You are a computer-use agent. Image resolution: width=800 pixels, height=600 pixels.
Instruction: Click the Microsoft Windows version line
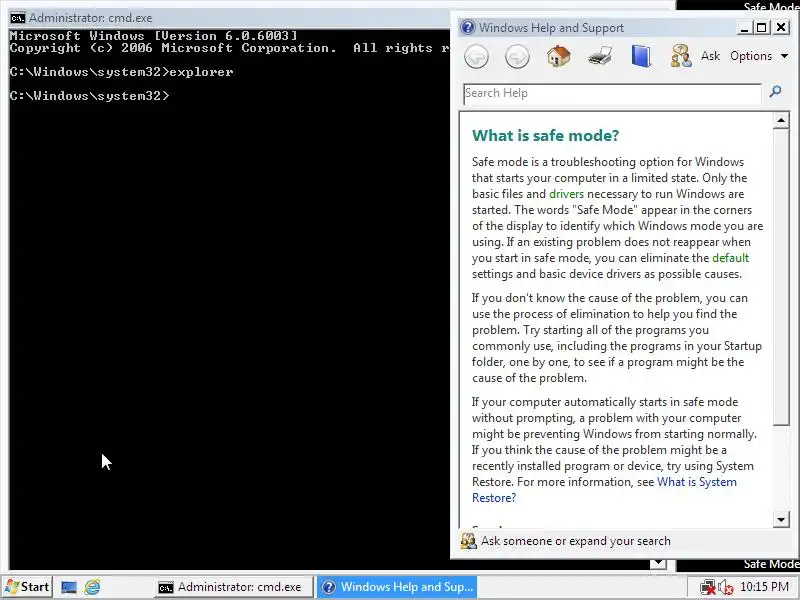point(153,36)
